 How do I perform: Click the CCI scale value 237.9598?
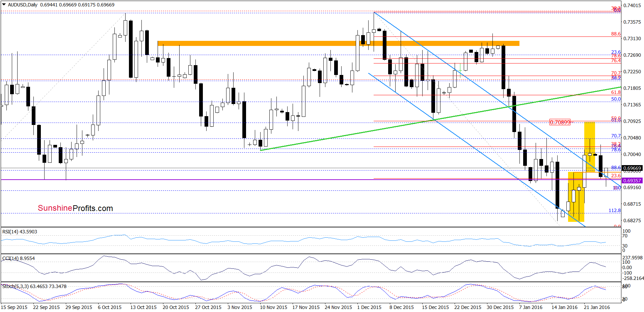point(633,257)
